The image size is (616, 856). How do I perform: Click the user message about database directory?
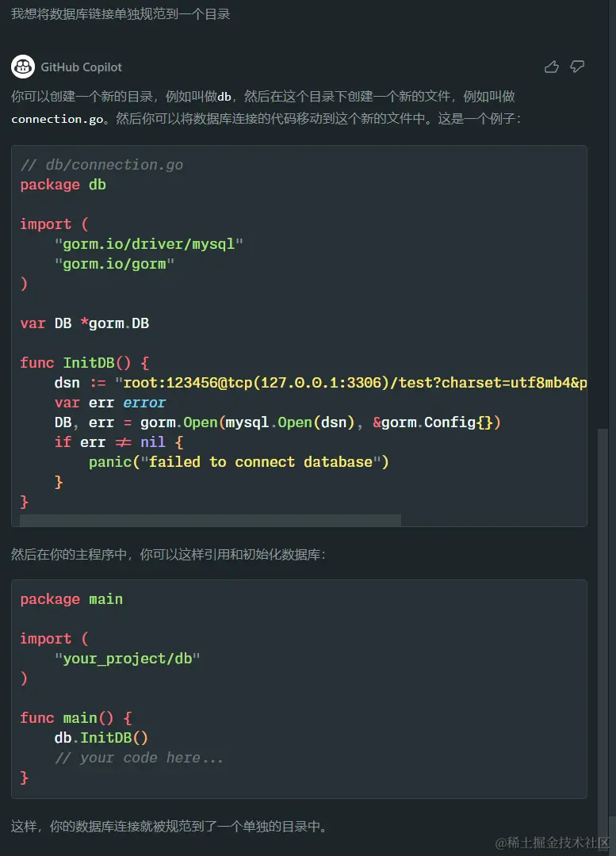point(121,13)
